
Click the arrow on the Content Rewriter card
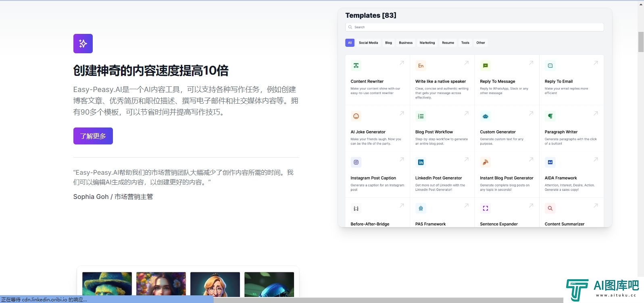(x=402, y=63)
